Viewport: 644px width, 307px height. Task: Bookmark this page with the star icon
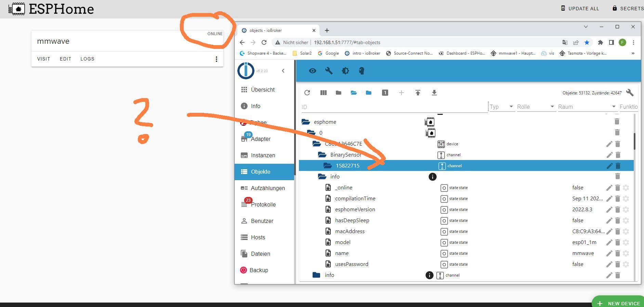587,42
